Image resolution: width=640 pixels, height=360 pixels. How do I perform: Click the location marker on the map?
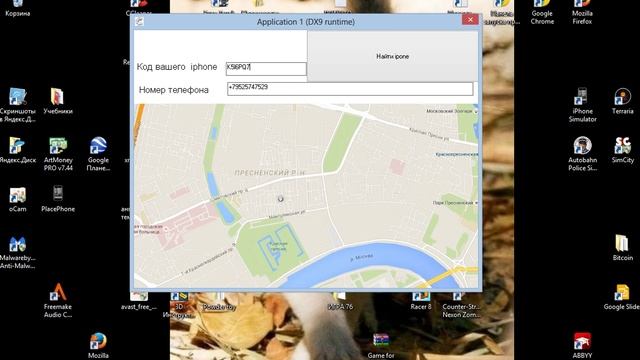coord(280,199)
